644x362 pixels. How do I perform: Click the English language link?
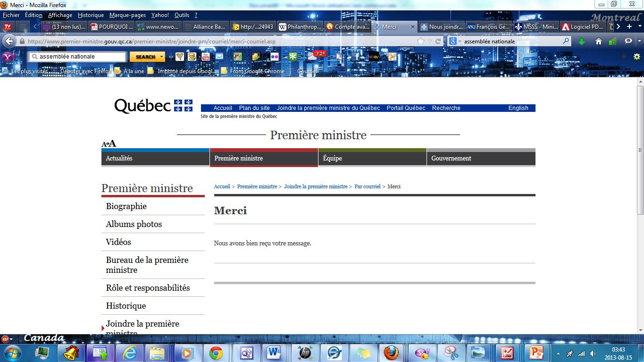coord(518,108)
